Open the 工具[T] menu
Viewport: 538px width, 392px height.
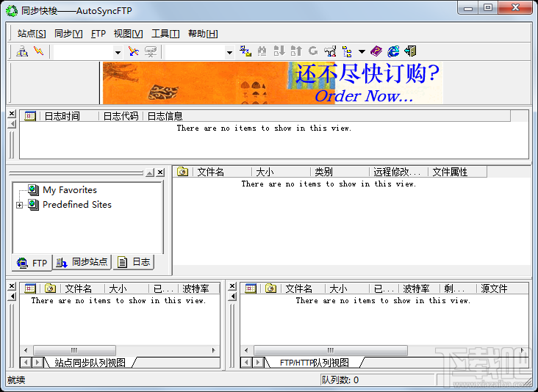pyautogui.click(x=165, y=34)
